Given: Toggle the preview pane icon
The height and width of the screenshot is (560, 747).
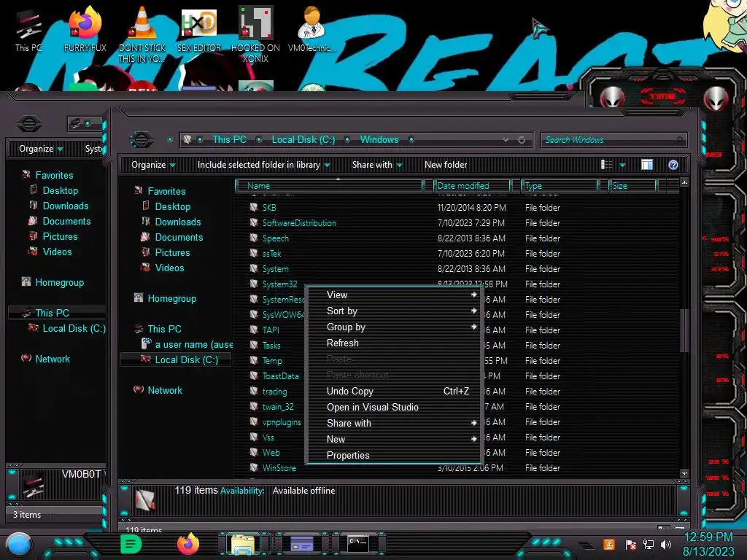Looking at the screenshot, I should point(647,165).
